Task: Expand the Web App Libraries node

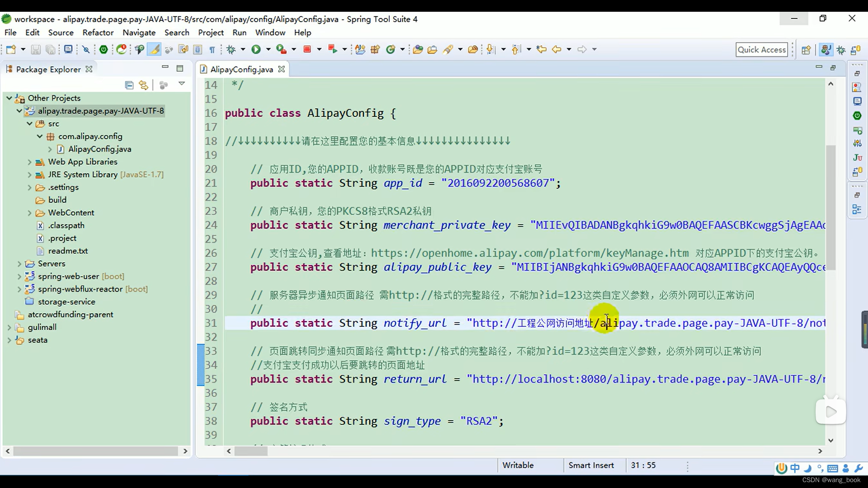Action: pyautogui.click(x=29, y=162)
